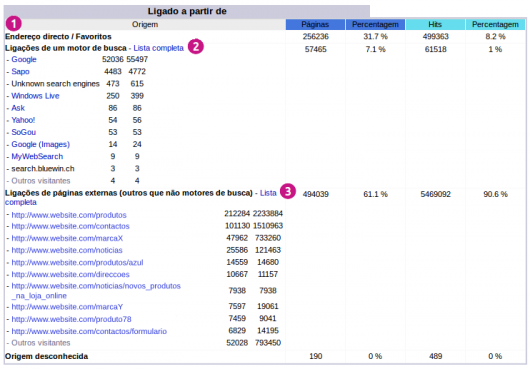Select the 90.6 % percentage value

point(495,194)
